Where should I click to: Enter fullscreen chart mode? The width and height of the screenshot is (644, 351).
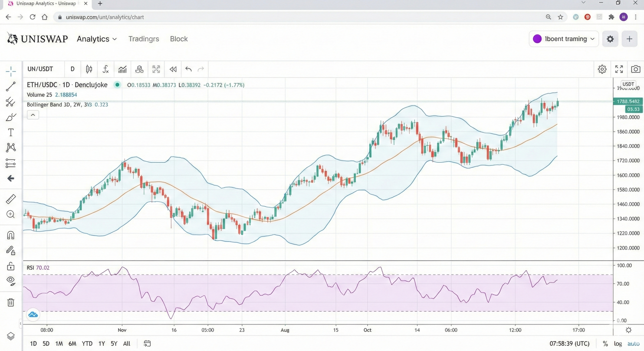[619, 69]
